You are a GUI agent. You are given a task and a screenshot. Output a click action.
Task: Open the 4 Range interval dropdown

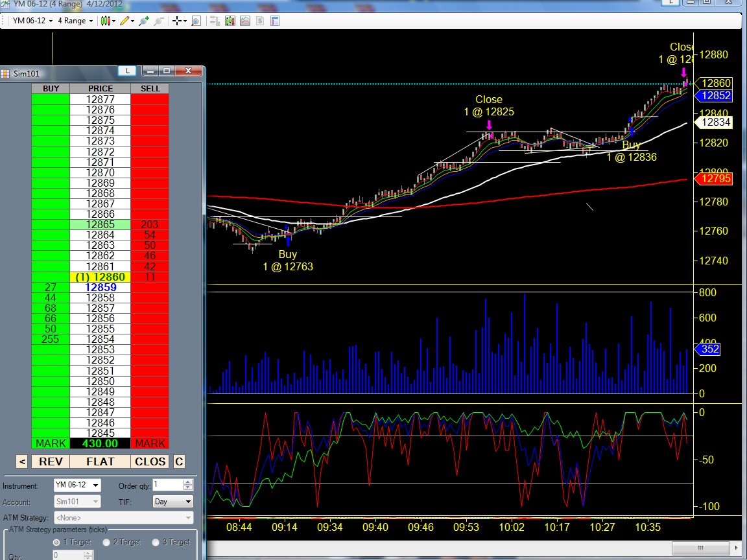[75, 21]
